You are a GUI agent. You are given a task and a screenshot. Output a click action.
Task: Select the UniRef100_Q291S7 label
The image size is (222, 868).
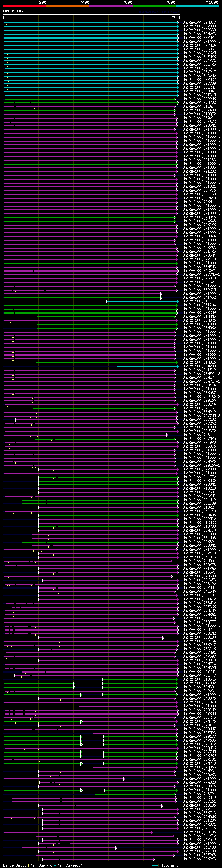[x=199, y=737]
